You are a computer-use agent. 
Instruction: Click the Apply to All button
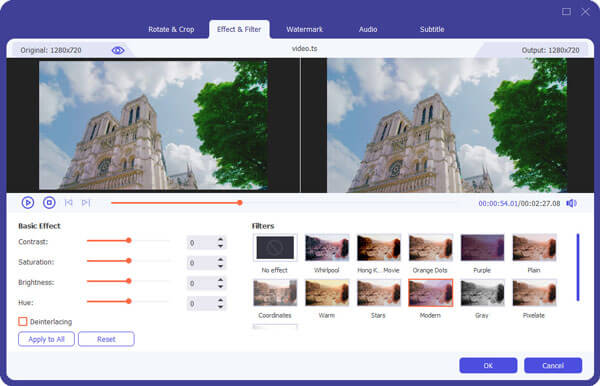(x=46, y=339)
